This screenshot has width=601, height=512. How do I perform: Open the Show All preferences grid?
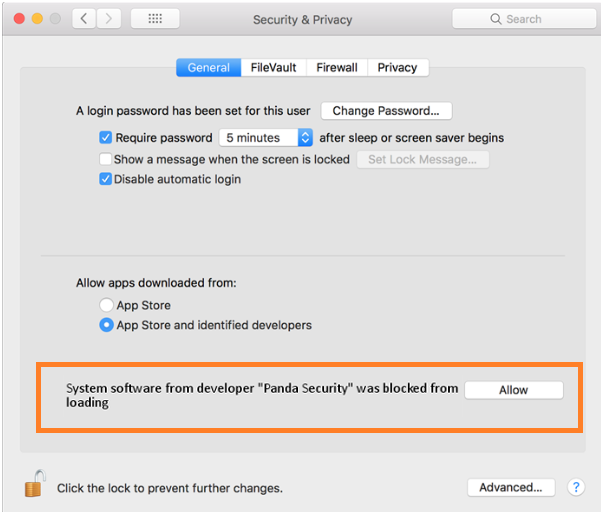155,18
